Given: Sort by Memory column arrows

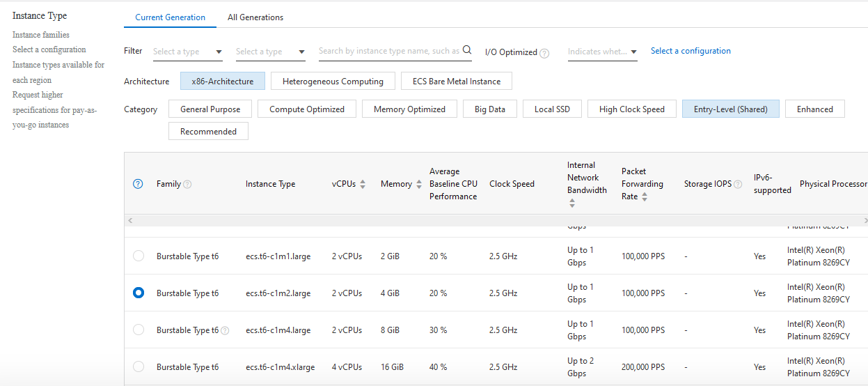Looking at the screenshot, I should click(x=418, y=184).
